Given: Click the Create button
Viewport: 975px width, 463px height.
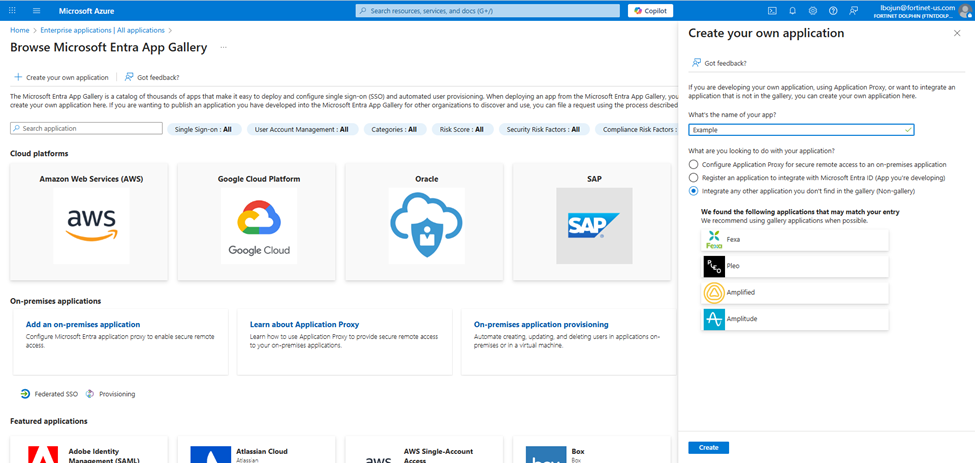Looking at the screenshot, I should click(x=708, y=447).
